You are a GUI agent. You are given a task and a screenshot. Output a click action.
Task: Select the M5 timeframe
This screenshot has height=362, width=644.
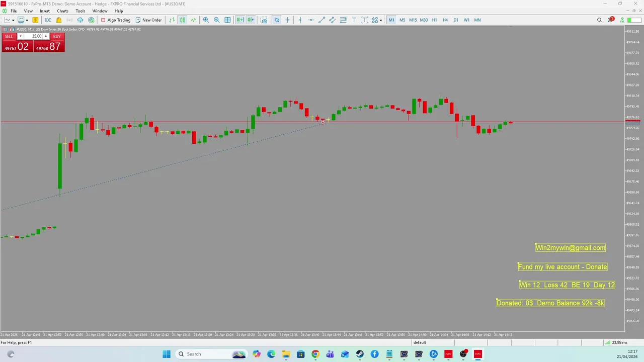click(x=402, y=20)
